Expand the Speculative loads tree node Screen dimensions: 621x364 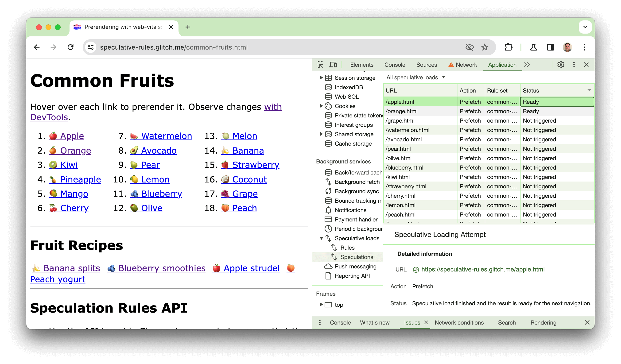click(x=321, y=238)
